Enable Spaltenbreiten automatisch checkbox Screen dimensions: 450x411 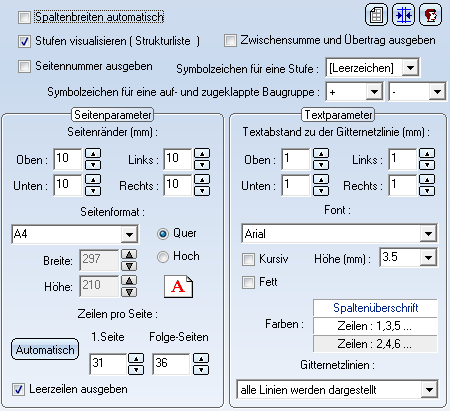[24, 17]
